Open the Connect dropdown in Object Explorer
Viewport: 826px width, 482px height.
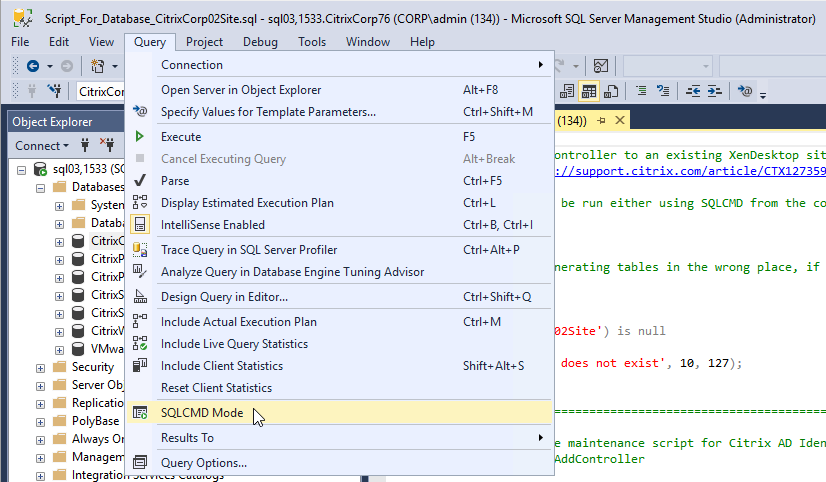point(42,146)
